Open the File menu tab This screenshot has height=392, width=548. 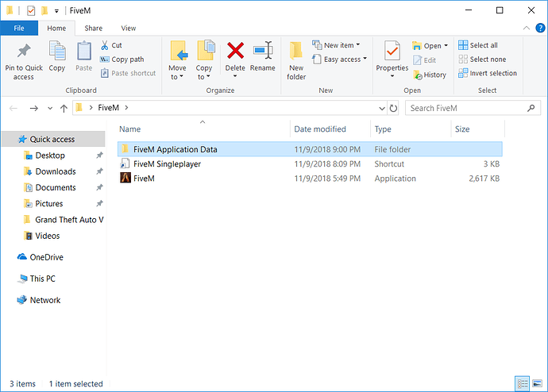click(19, 28)
